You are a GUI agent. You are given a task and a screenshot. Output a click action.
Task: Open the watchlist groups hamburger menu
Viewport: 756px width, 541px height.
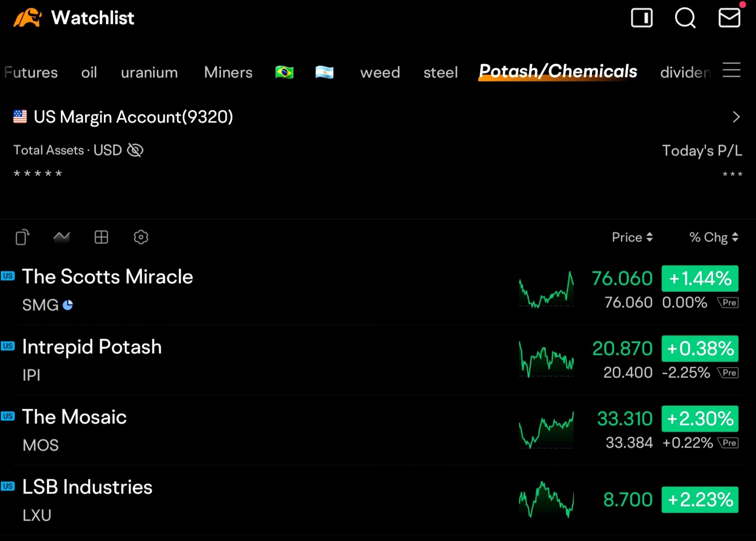click(x=731, y=70)
